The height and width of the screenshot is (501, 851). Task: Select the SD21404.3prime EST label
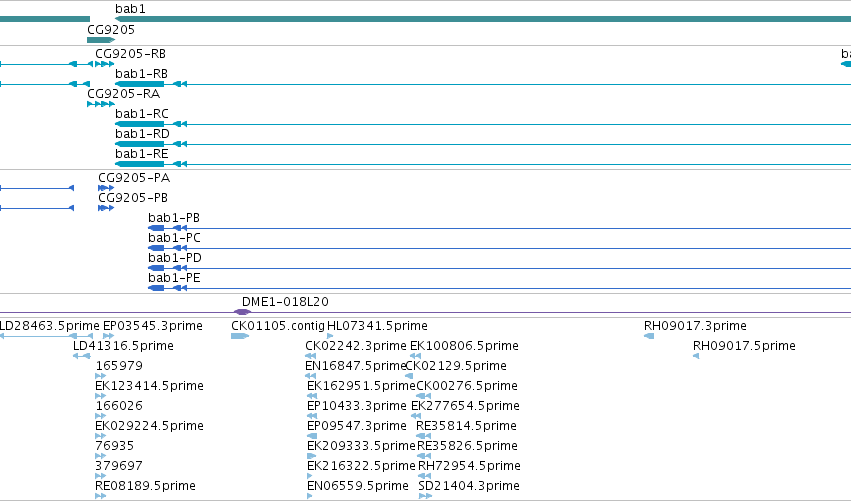[x=469, y=486]
